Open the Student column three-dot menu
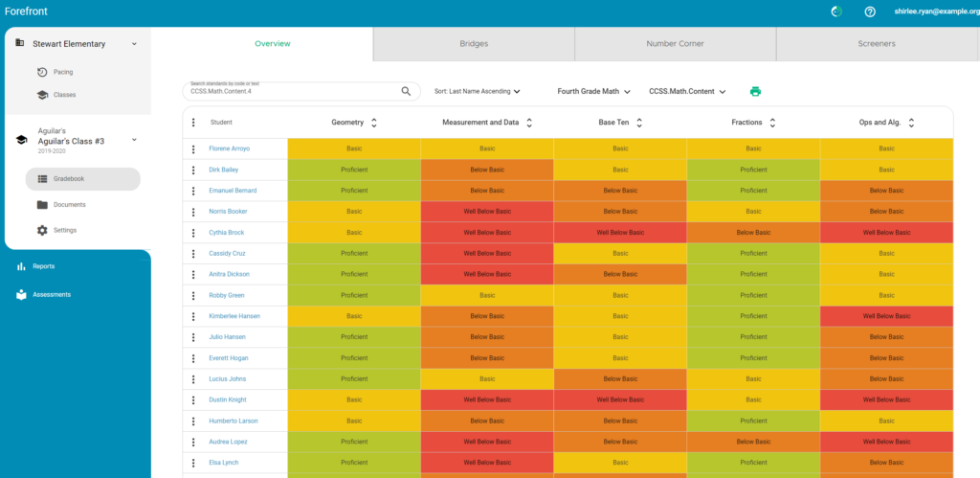This screenshot has width=980, height=478. click(193, 123)
